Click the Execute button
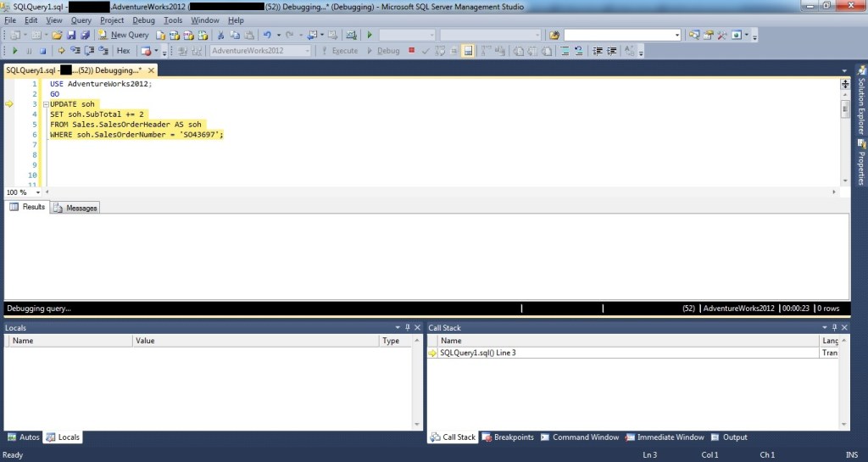 [339, 51]
